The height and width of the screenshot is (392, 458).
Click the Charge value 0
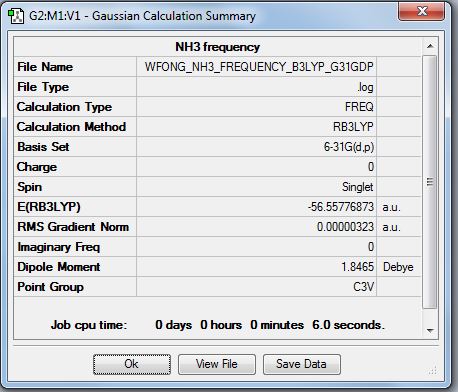click(371, 167)
